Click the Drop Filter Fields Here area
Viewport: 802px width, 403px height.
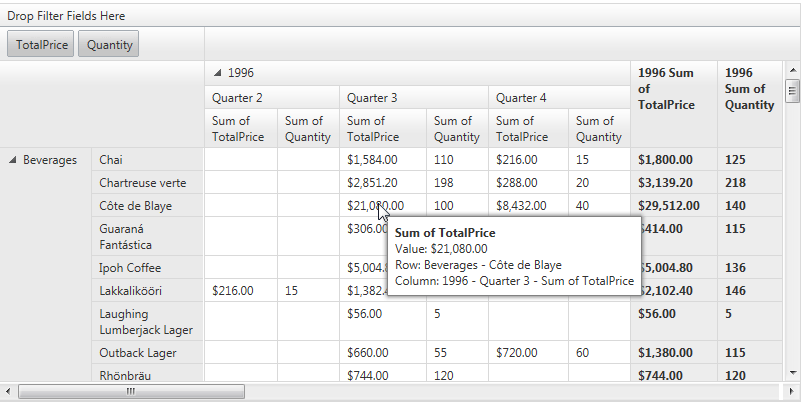click(x=67, y=17)
